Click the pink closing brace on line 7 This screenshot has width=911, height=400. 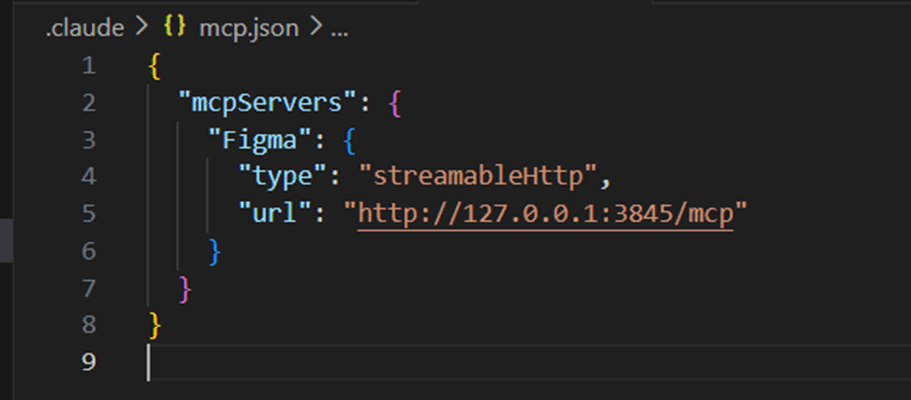point(184,288)
